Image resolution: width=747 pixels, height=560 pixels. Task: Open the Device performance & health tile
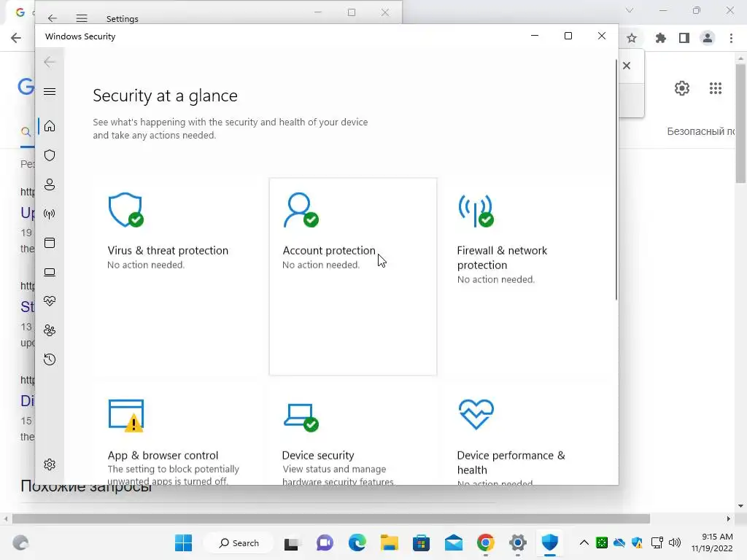528,435
